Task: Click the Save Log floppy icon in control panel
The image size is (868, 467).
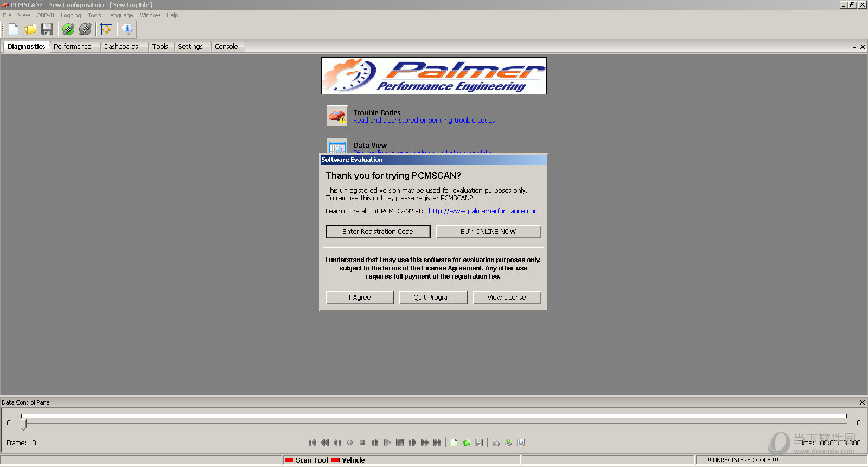Action: coord(479,443)
